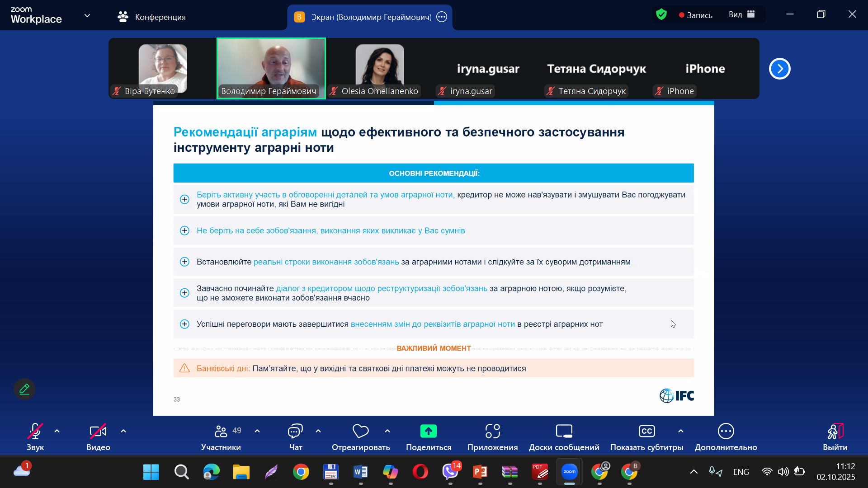
Task: Click the Отреагировать heart reaction icon
Action: click(360, 432)
